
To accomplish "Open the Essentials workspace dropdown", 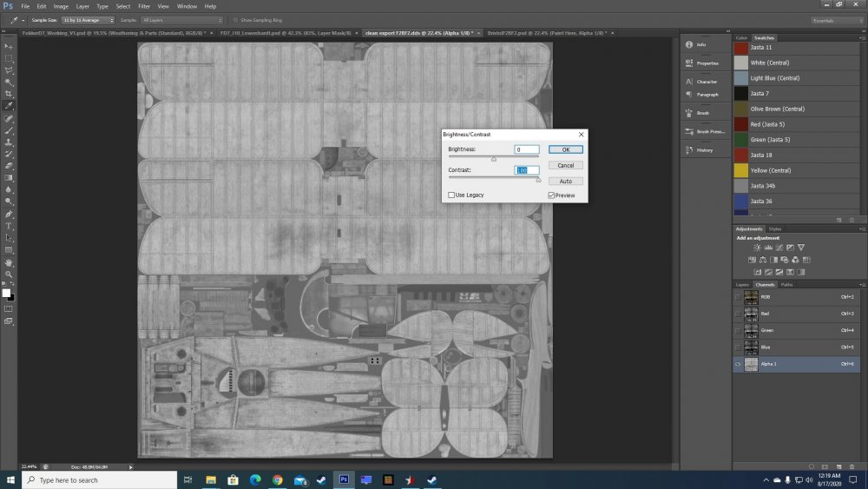I will click(x=836, y=19).
